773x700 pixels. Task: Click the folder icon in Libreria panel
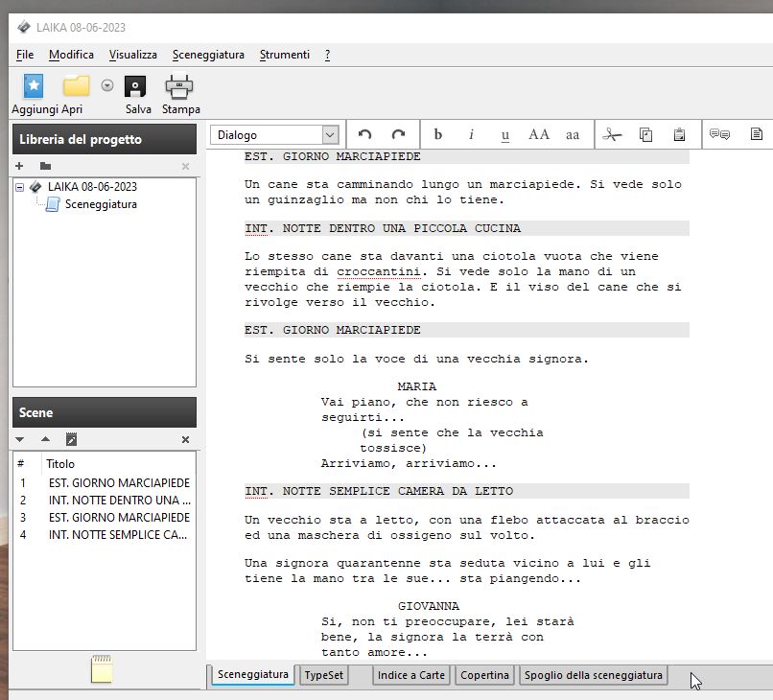click(x=45, y=166)
